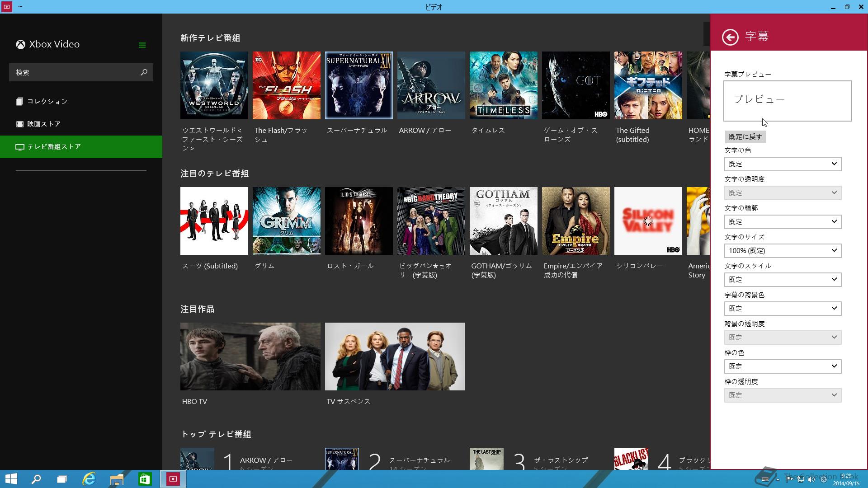Open The Flash thumbnail

click(287, 85)
